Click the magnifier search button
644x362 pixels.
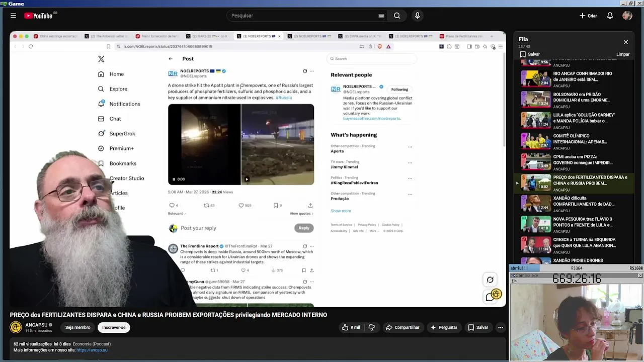click(x=397, y=16)
